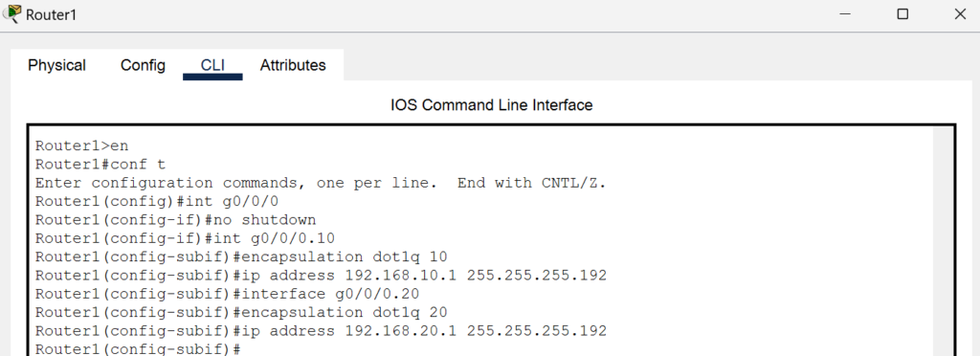
Task: Click the IOS Command Line Interface heading
Action: click(491, 105)
